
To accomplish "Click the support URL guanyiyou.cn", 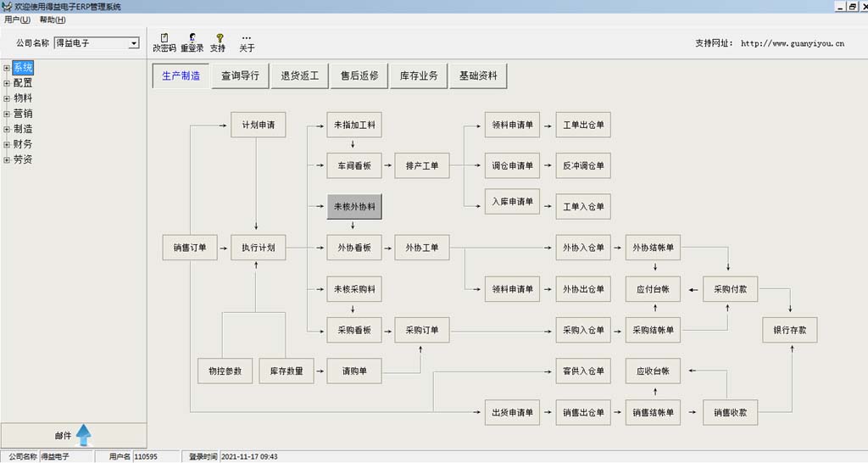I will [x=792, y=43].
